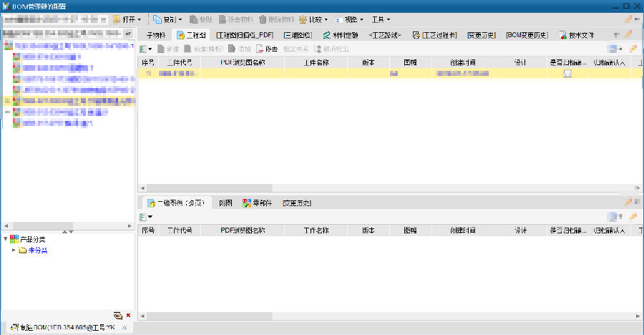Click the 设计 header in upper grid
The height and width of the screenshot is (335, 644).
[x=520, y=62]
